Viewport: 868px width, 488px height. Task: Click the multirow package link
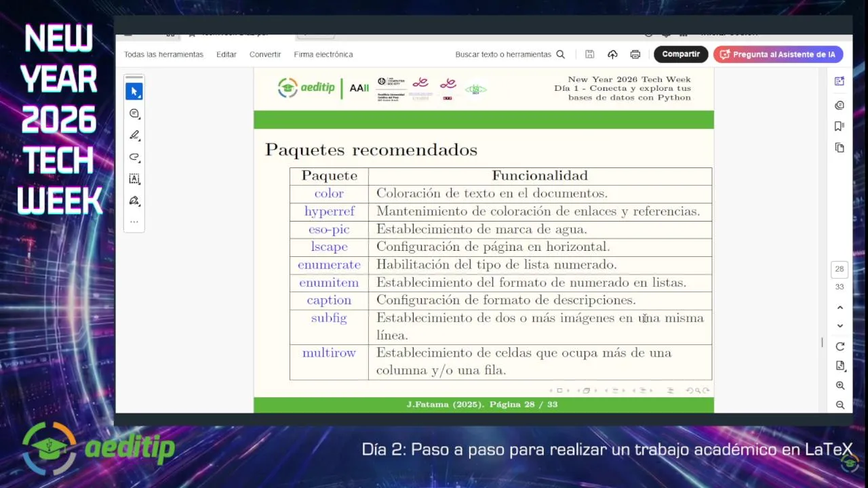pos(329,352)
